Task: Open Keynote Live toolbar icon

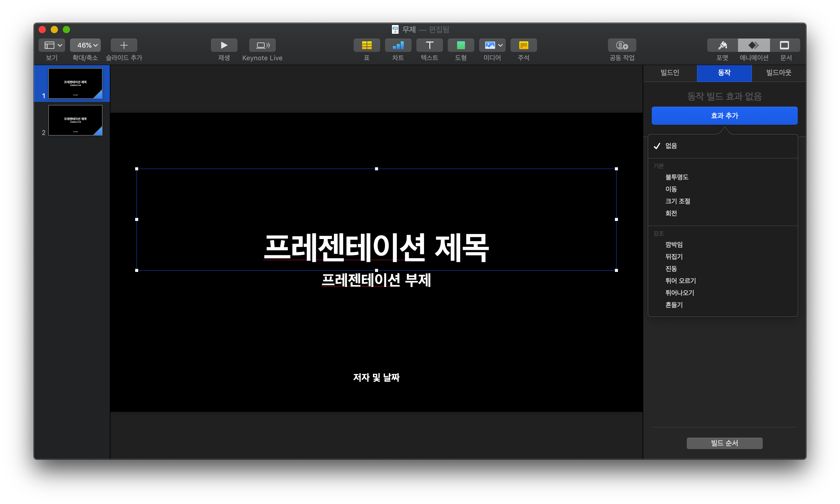Action: point(262,45)
